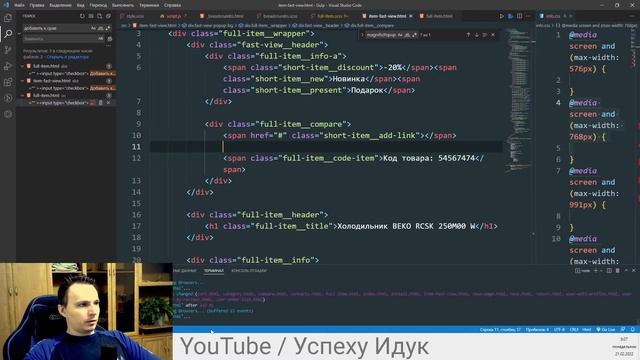Collapse first full-item.html results group
The height and width of the screenshot is (360, 640).
[x=22, y=66]
